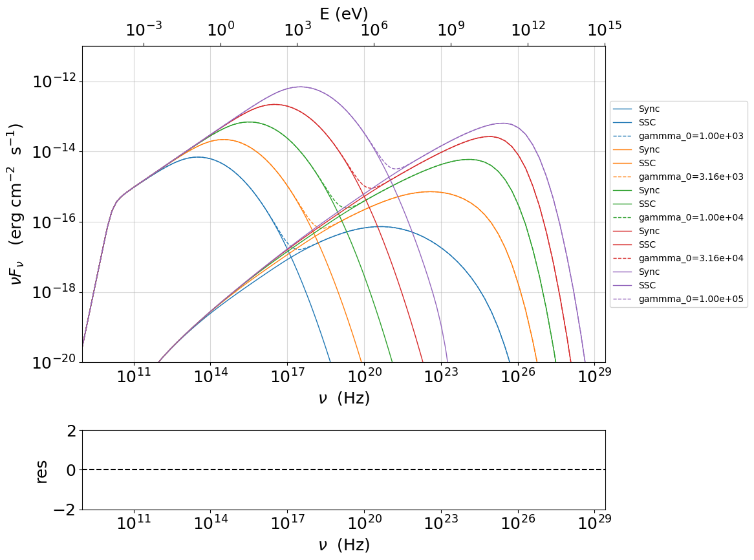This screenshot has width=754, height=560.
Task: Select the blue SSC legend label
Action: (x=647, y=123)
